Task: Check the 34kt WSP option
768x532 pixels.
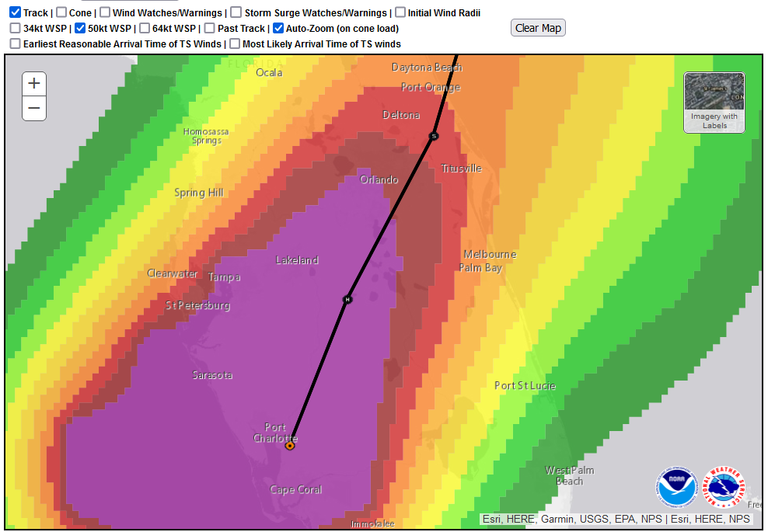Action: click(x=16, y=28)
